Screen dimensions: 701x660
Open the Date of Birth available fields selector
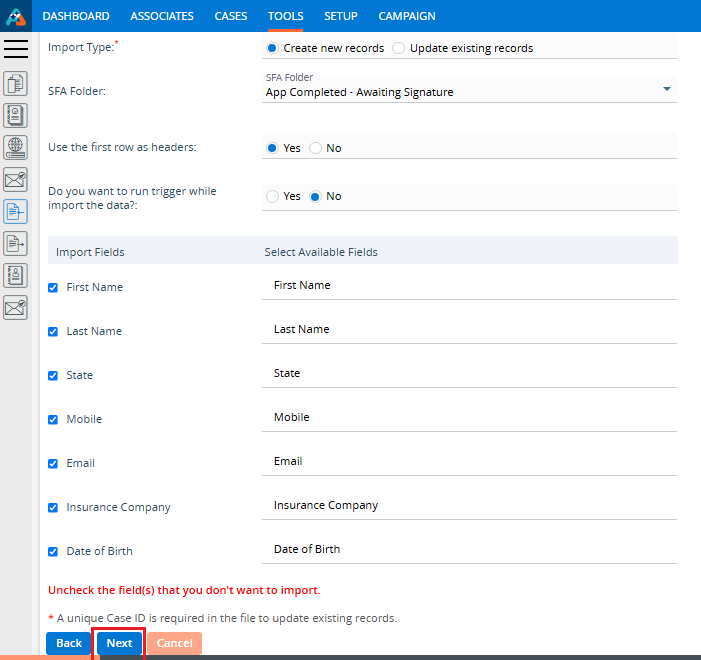[x=469, y=550]
